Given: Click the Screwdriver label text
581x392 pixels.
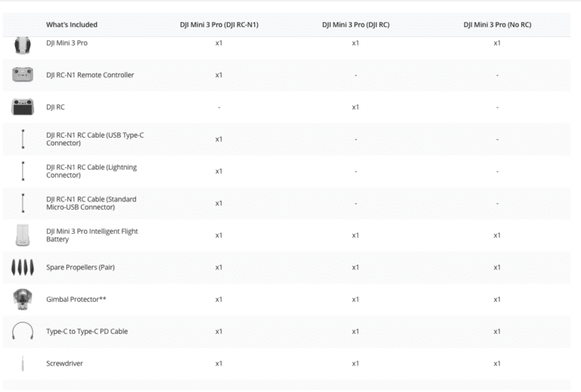Looking at the screenshot, I should pyautogui.click(x=64, y=363).
